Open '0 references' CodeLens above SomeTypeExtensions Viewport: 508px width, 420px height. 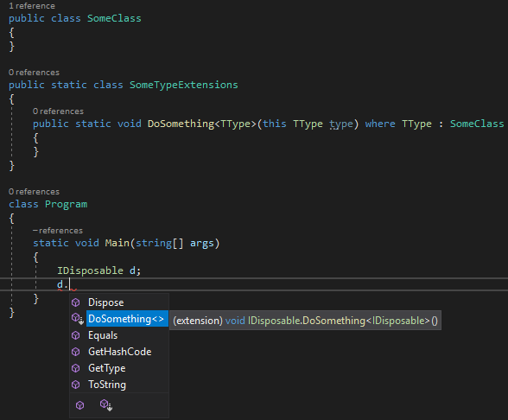click(34, 73)
